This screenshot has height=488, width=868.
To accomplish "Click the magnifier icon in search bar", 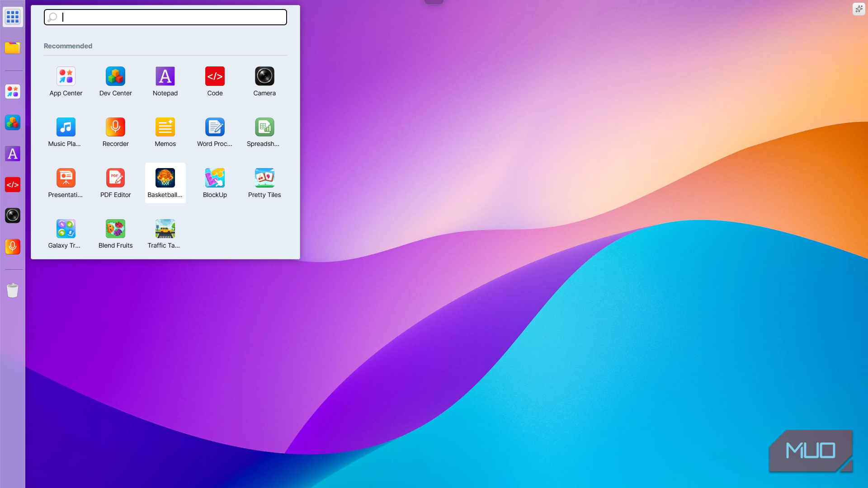I will [52, 17].
